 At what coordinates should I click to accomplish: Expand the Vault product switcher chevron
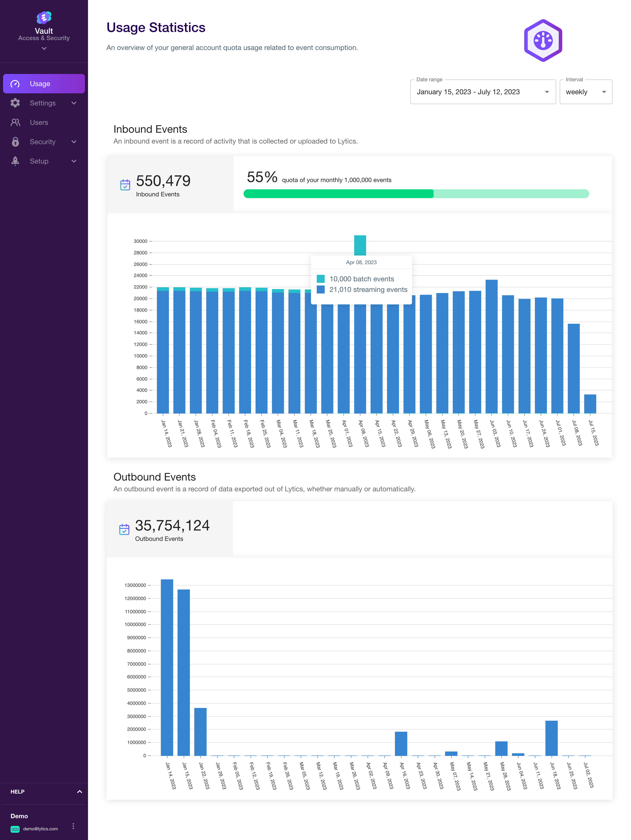(x=44, y=48)
